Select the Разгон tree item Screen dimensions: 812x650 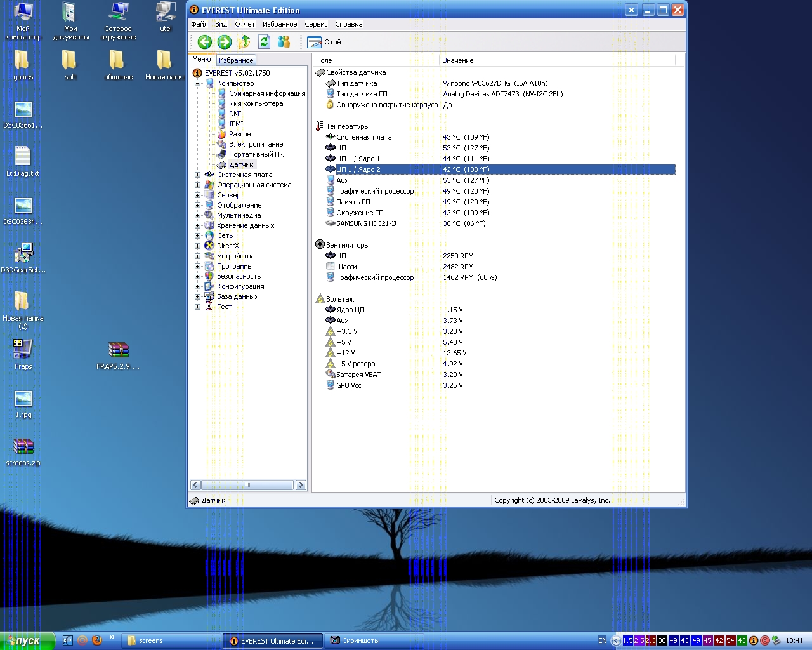tap(240, 134)
